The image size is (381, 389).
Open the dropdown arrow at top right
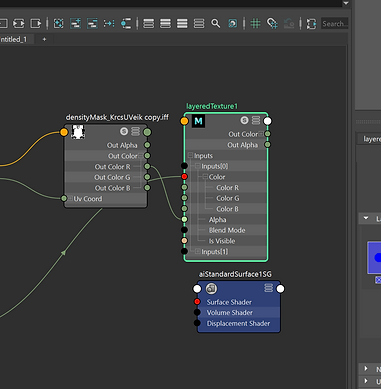coord(346,3)
